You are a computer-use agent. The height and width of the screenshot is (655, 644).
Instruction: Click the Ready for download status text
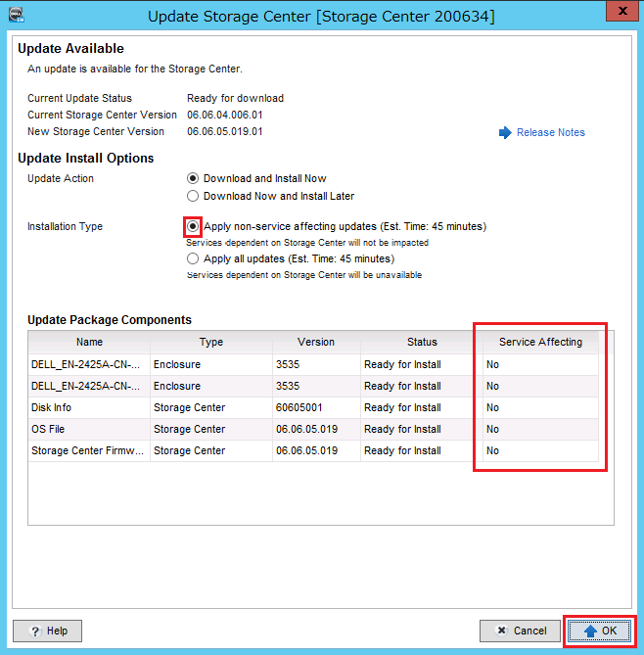(235, 98)
